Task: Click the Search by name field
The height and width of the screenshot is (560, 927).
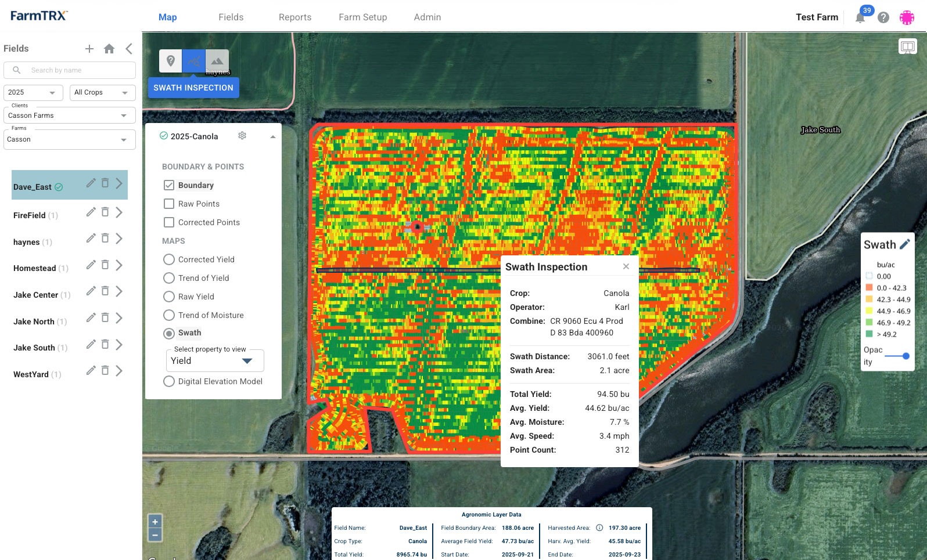Action: [x=70, y=70]
